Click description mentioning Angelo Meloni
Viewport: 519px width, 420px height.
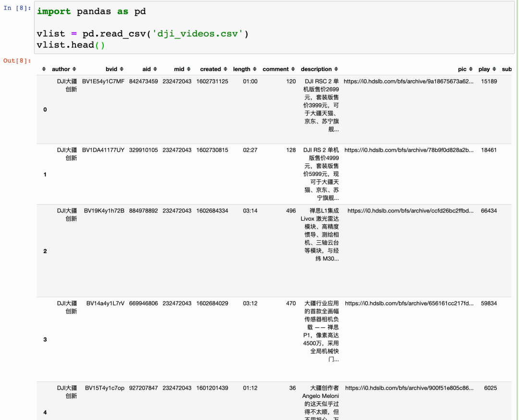pos(321,402)
